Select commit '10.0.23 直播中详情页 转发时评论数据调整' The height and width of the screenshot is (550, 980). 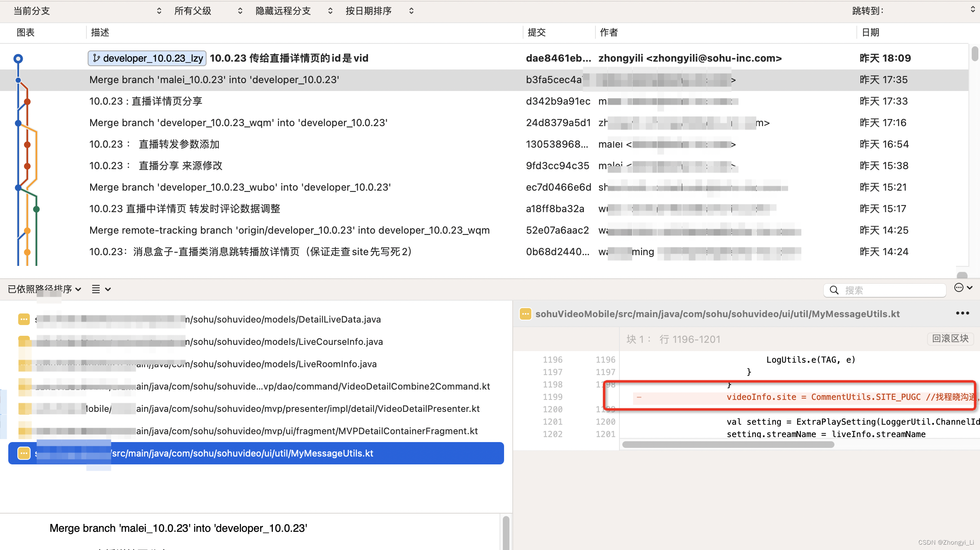[484, 209]
